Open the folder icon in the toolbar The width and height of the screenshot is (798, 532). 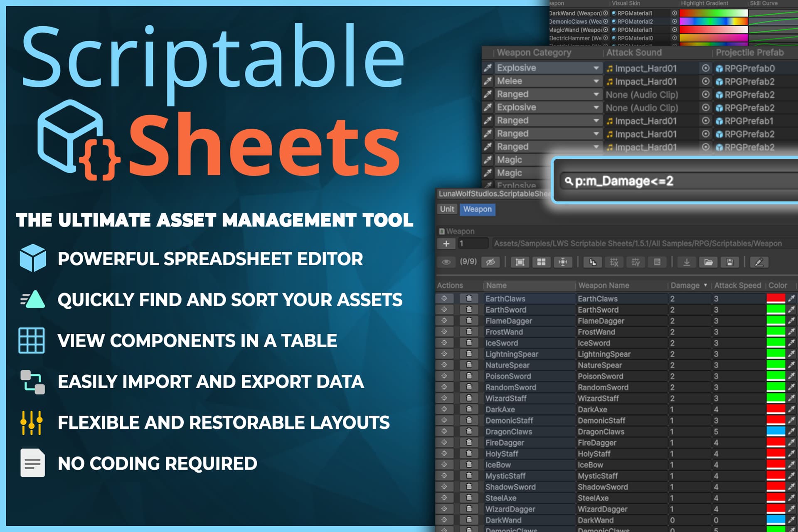pyautogui.click(x=708, y=262)
